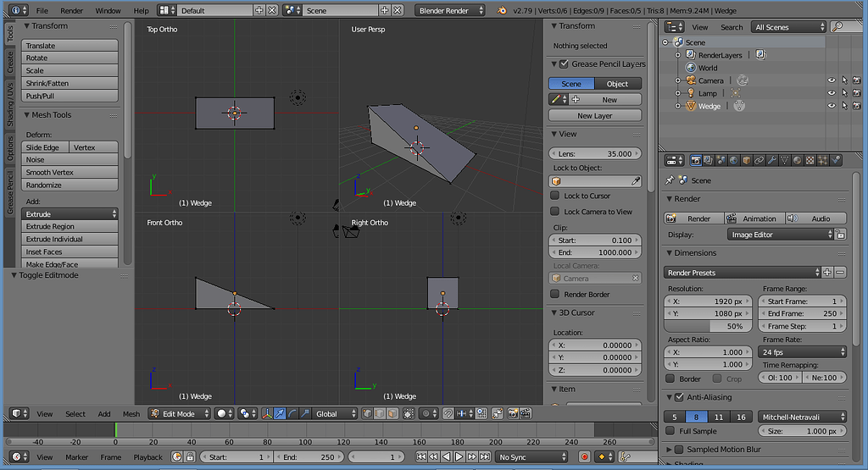
Task: Click the Grease Pencil eyedropper icon
Action: (555, 100)
